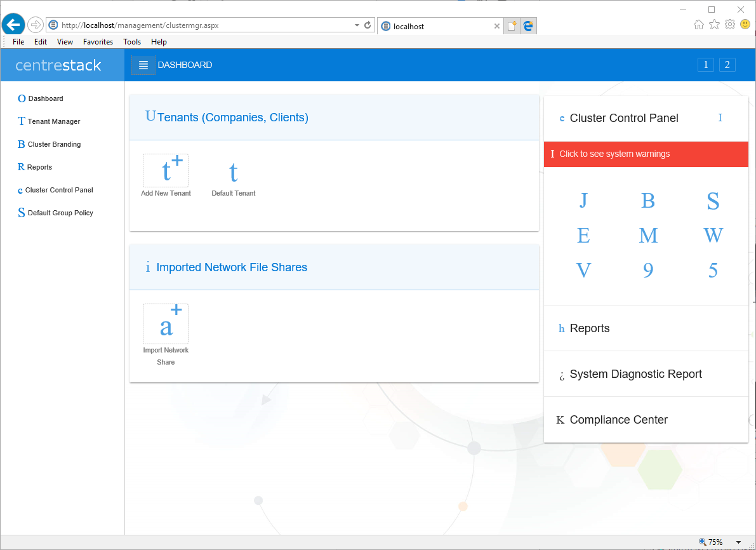The width and height of the screenshot is (756, 550).
Task: Open the Help menu
Action: tap(159, 42)
